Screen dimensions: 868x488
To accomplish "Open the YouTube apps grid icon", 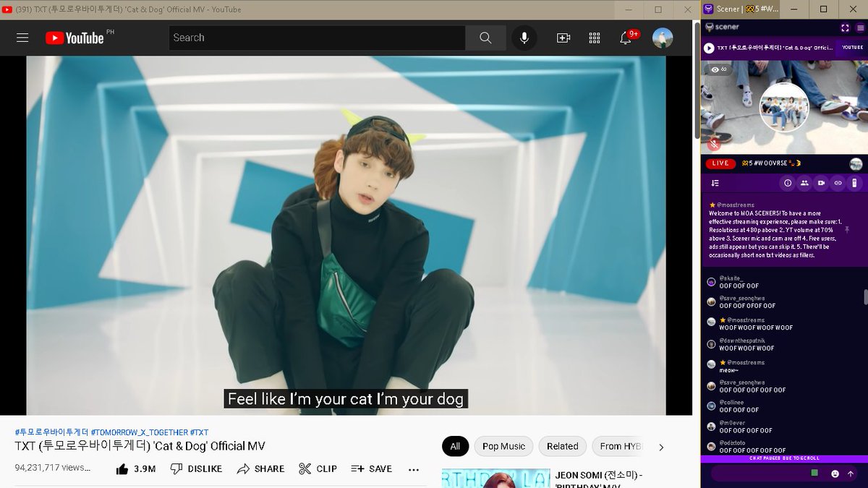I will point(595,38).
